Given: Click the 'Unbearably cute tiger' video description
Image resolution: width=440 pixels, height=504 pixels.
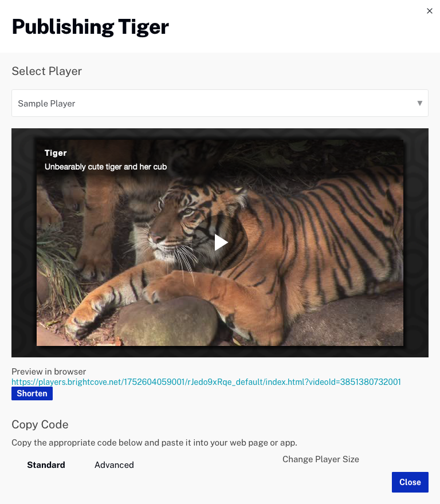Looking at the screenshot, I should (x=105, y=167).
